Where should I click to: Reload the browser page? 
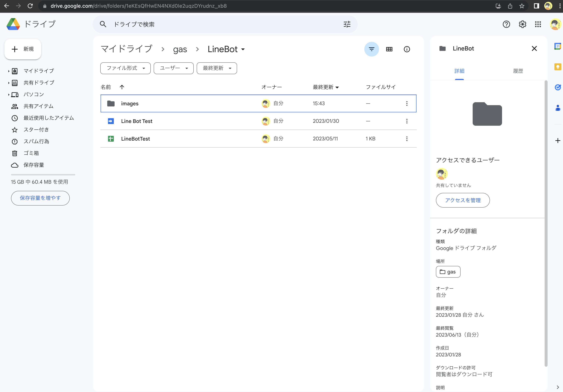point(30,6)
